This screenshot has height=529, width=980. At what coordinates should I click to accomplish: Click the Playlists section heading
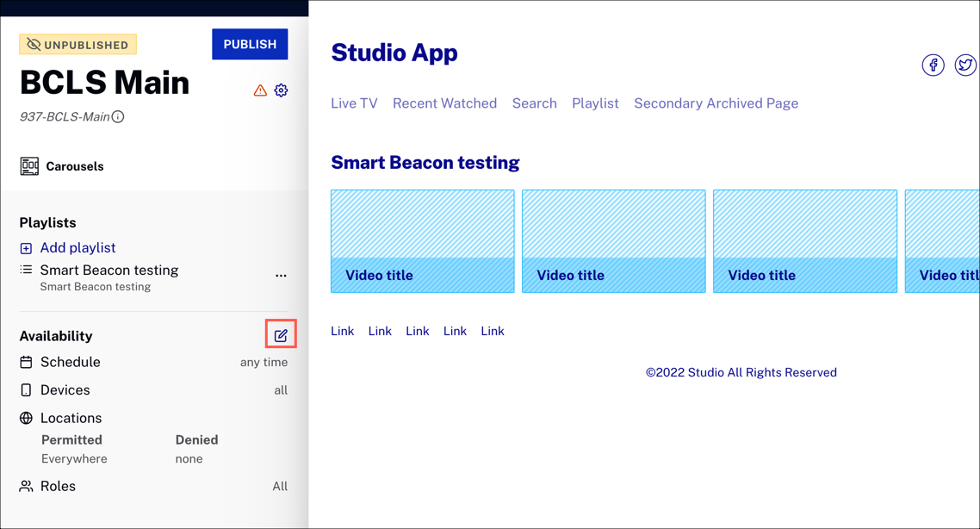click(x=47, y=222)
